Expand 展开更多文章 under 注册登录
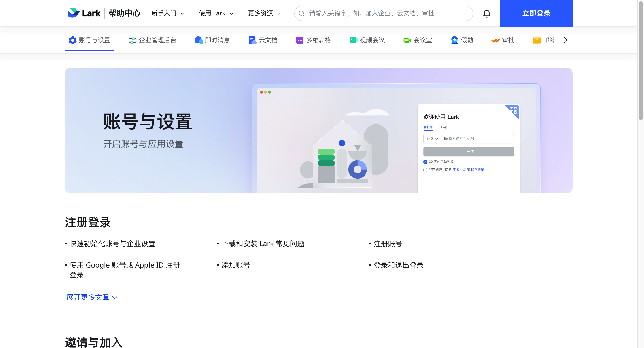This screenshot has height=348, width=644. click(92, 297)
